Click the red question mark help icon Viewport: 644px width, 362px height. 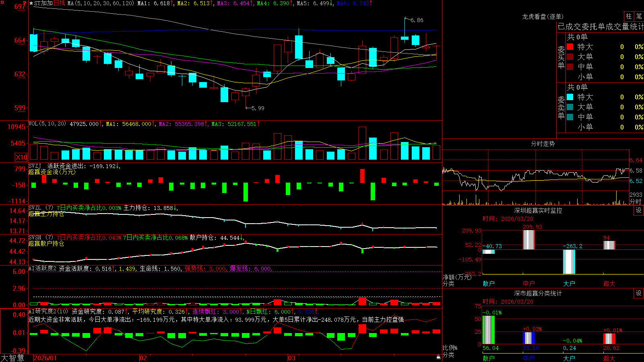[25, 3]
